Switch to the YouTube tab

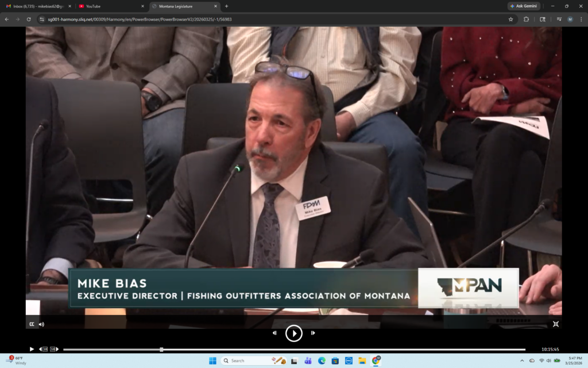coord(109,6)
